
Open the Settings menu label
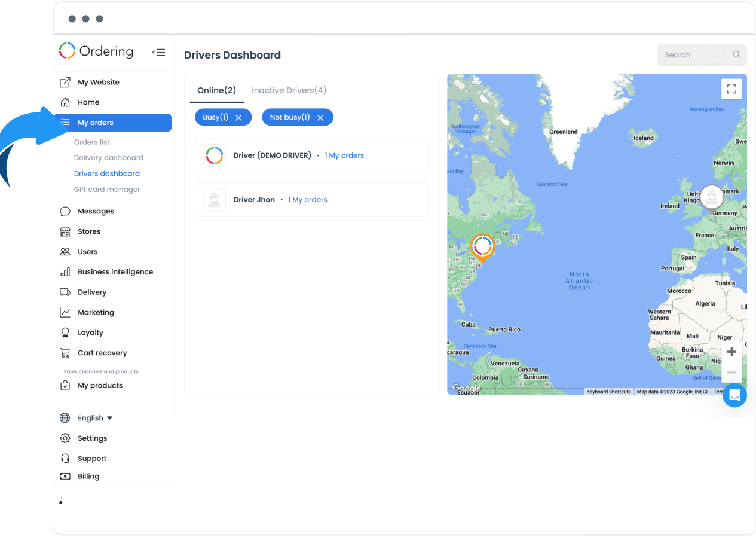(93, 438)
